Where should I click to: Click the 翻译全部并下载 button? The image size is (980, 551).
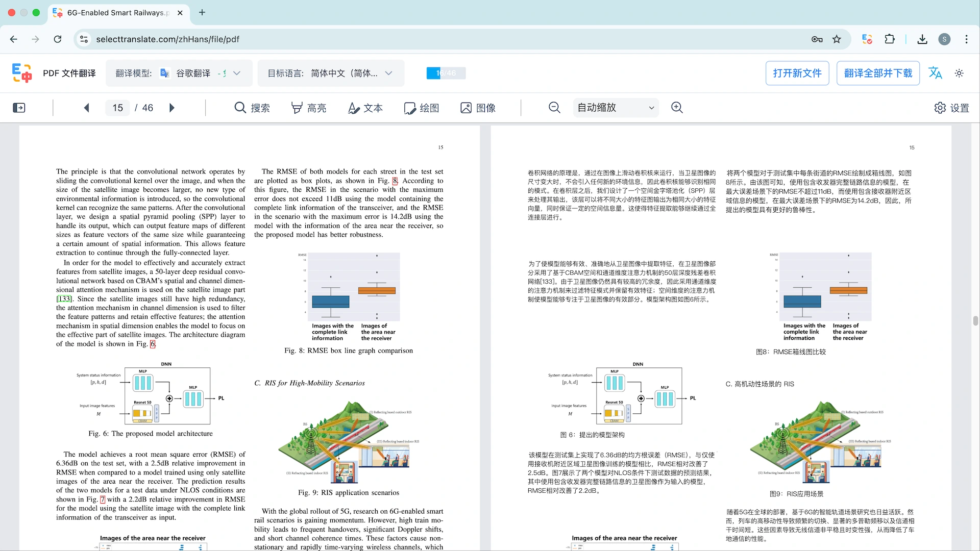coord(878,73)
